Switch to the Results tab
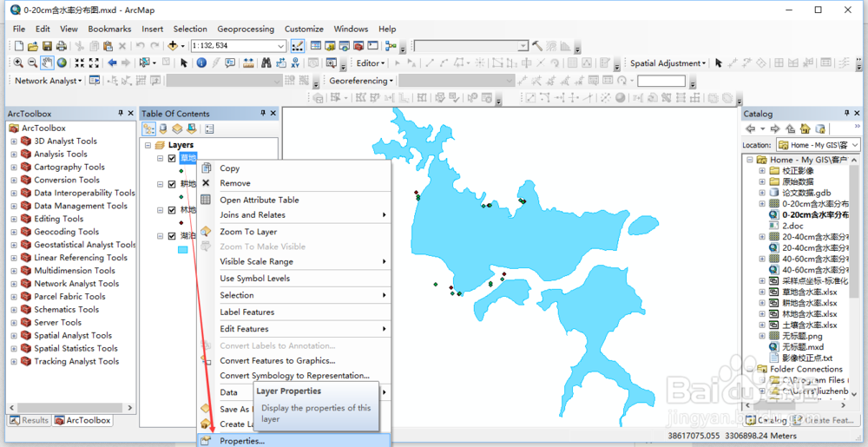Viewport: 868px width, 447px height. pos(30,420)
